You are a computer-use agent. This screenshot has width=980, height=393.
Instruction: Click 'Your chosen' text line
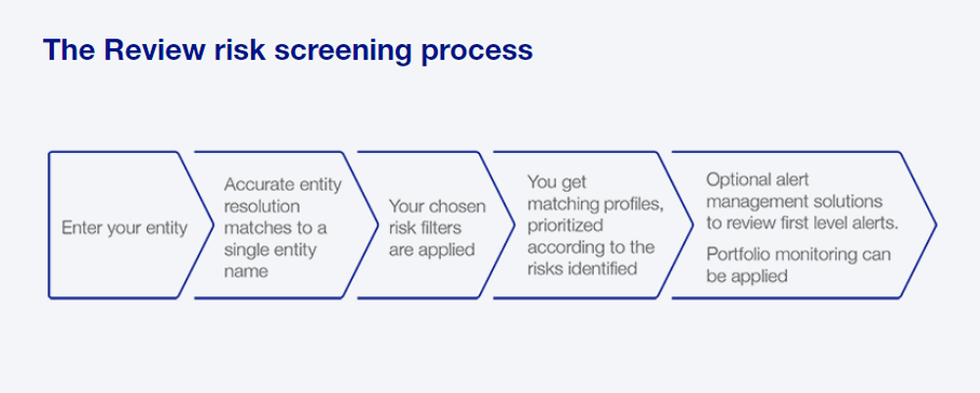437,206
